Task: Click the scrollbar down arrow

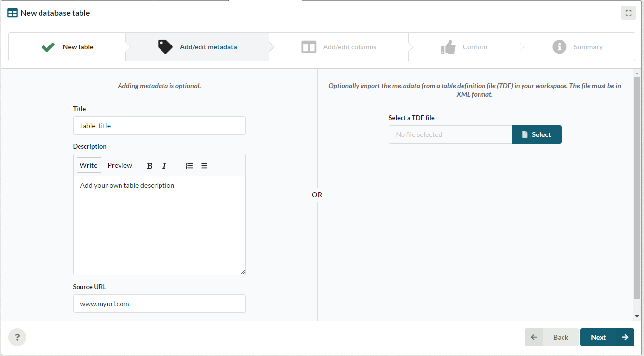Action: pos(637,316)
